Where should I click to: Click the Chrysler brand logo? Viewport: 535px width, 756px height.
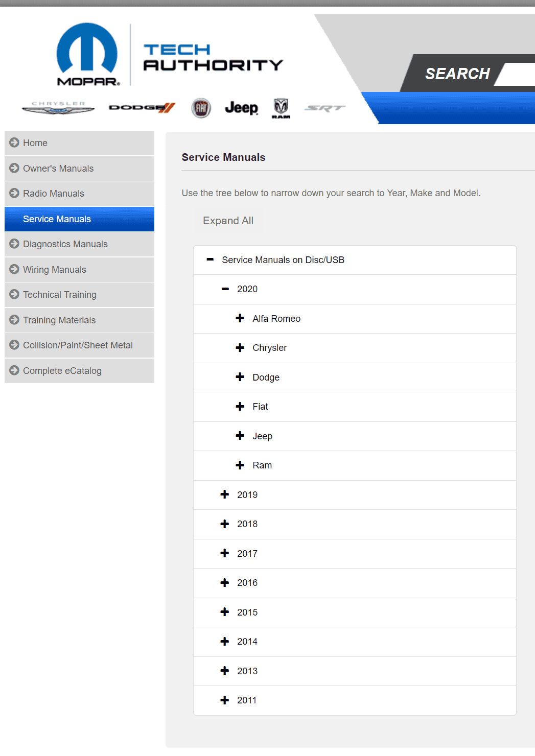coord(58,108)
